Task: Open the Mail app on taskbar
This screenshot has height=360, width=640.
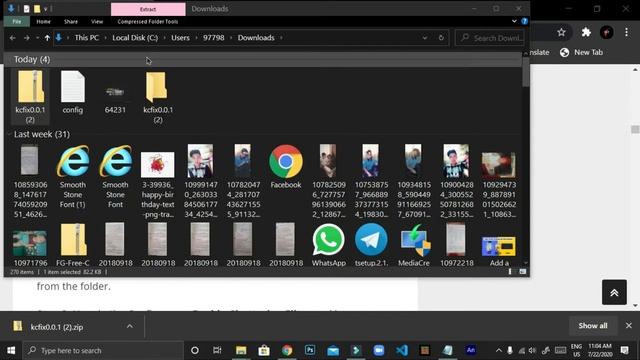Action: pyautogui.click(x=333, y=350)
